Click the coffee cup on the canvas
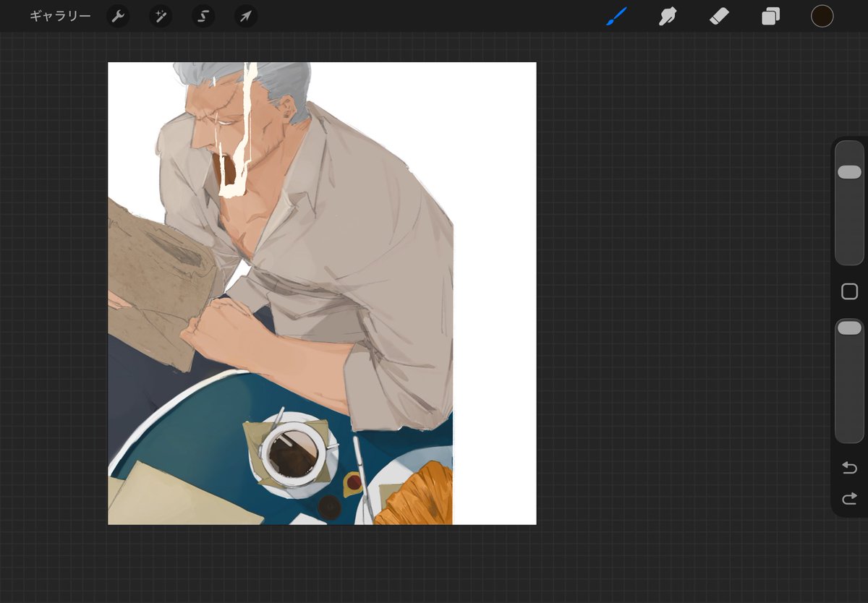868x603 pixels. point(292,456)
